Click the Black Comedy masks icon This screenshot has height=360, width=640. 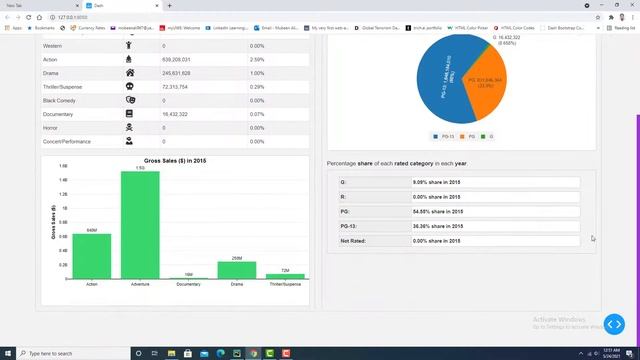coord(130,100)
